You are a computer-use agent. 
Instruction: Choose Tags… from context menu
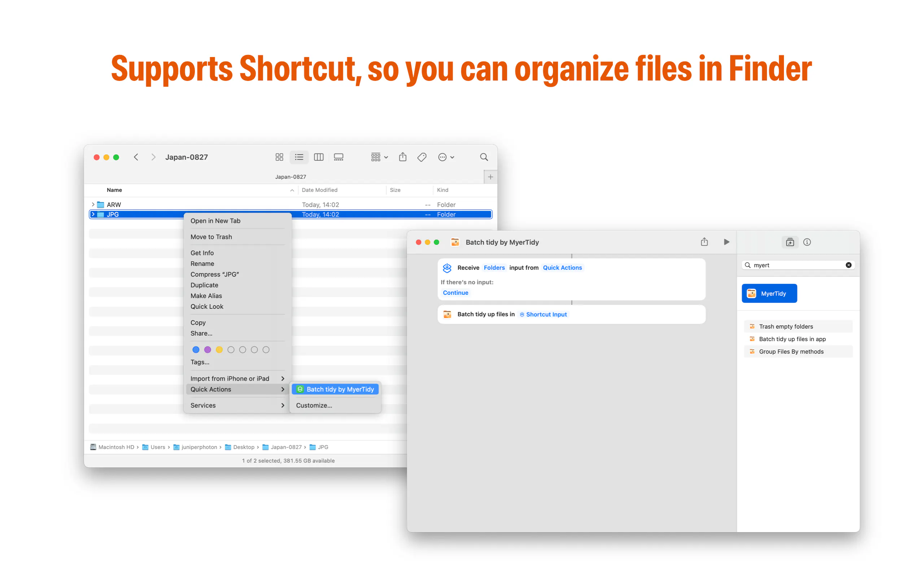point(200,362)
